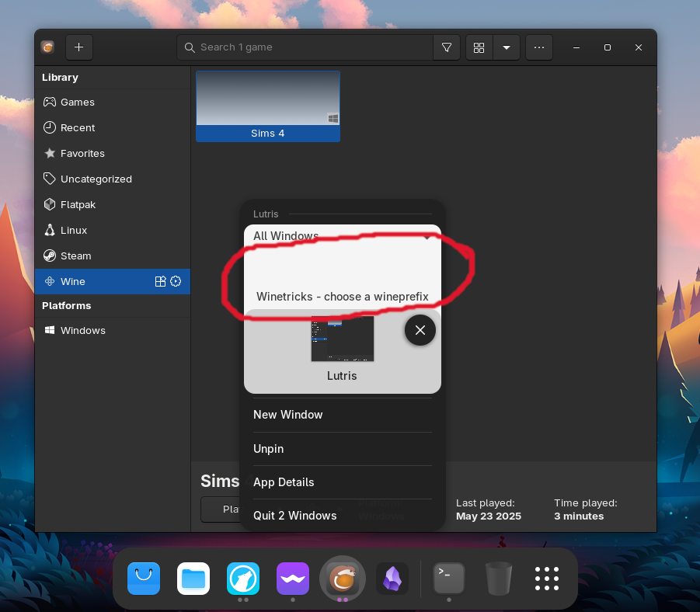Viewport: 700px width, 612px height.
Task: Select the Windows platform
Action: [x=113, y=330]
